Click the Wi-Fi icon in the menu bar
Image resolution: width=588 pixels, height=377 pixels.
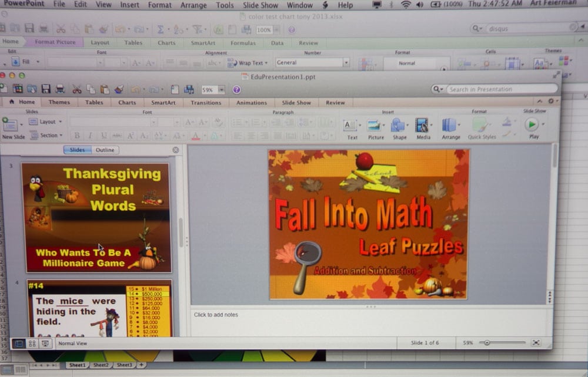click(x=405, y=5)
